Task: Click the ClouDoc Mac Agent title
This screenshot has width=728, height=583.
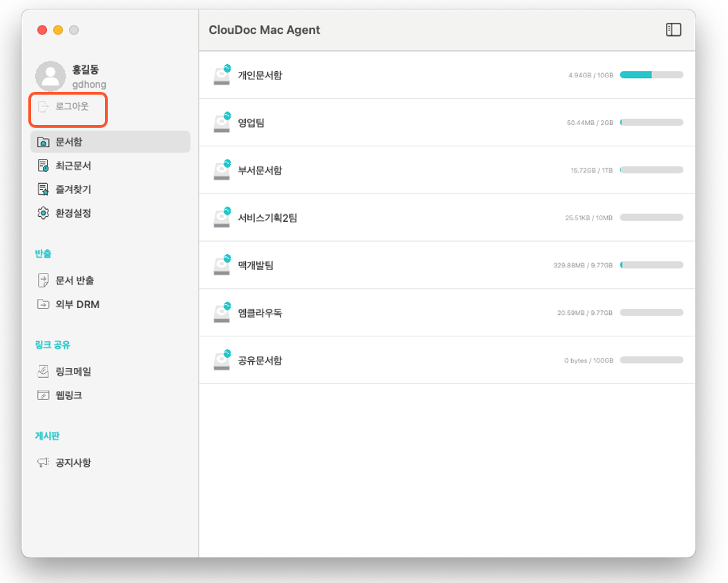Action: coord(264,30)
